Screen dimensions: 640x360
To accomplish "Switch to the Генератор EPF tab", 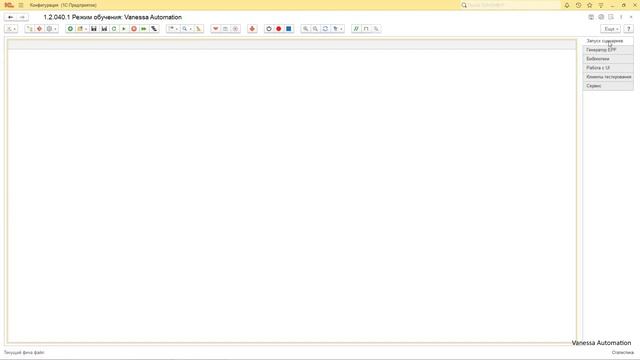I will pyautogui.click(x=608, y=50).
